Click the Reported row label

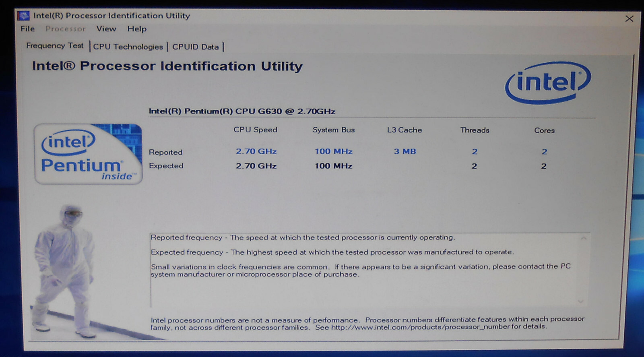point(166,152)
